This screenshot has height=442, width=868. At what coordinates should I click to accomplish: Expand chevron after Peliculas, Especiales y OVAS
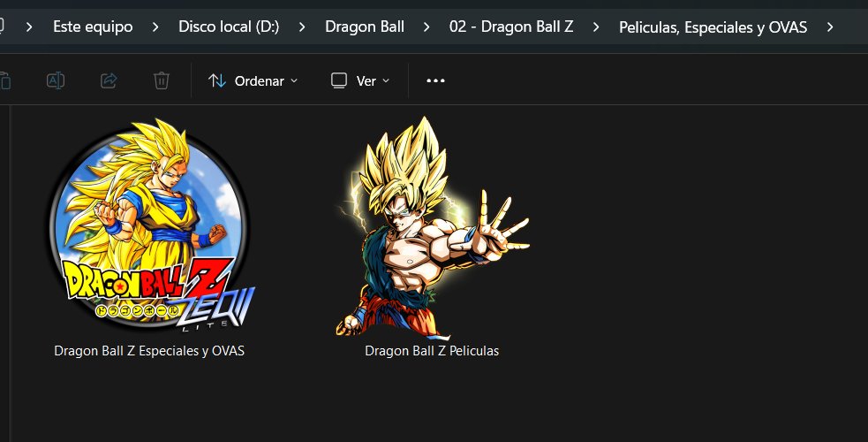pos(830,27)
